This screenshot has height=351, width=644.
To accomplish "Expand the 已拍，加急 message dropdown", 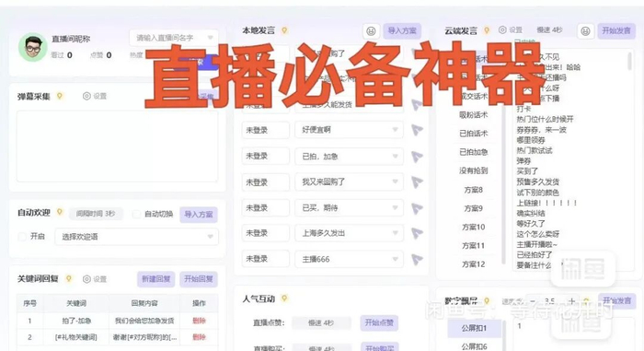I will pos(349,157).
